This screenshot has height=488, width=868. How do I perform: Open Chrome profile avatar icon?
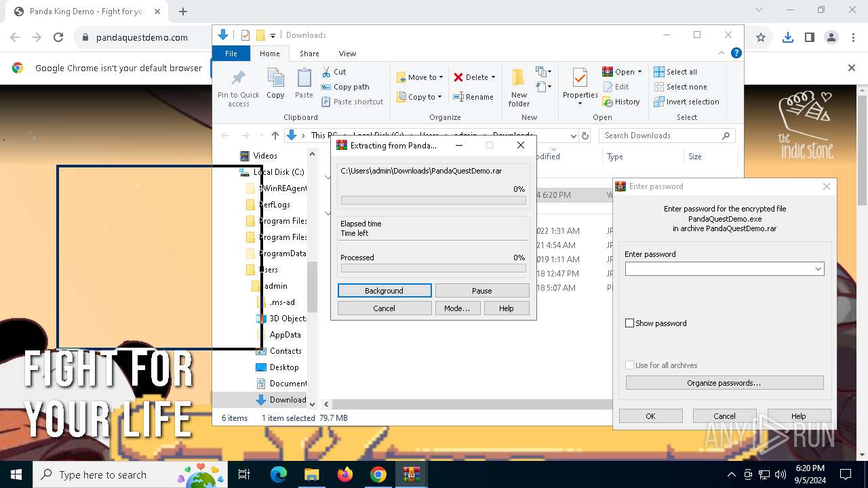point(831,37)
